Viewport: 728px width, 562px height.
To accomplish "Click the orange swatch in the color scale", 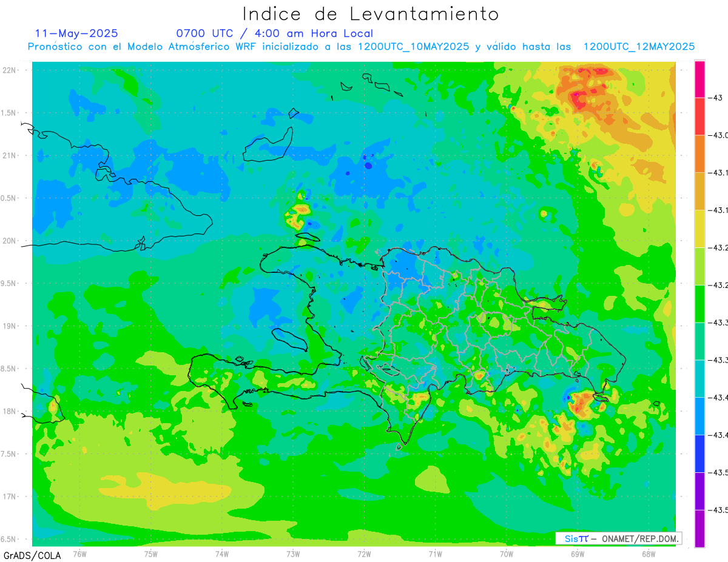I will (699, 153).
